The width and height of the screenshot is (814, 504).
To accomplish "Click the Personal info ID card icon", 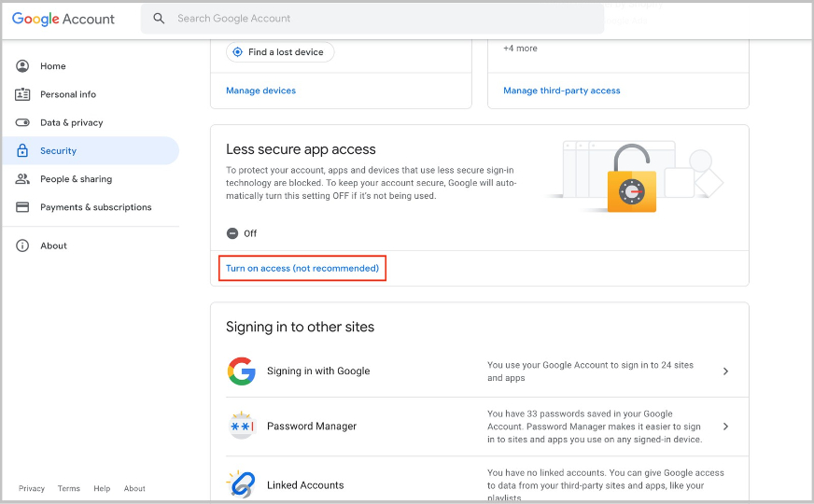I will tap(22, 94).
